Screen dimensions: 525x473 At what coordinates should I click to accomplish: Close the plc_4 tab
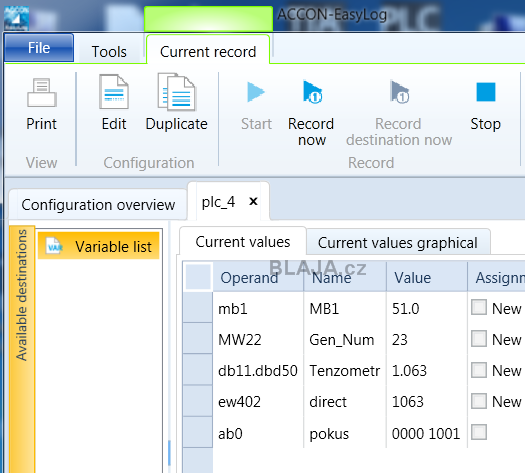(253, 201)
